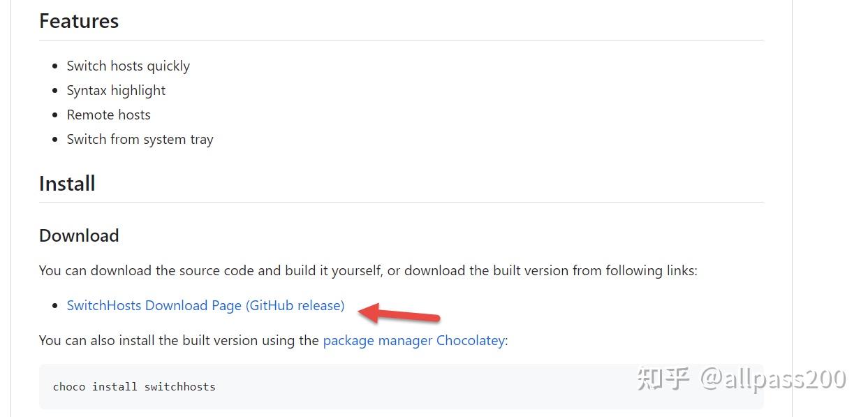Click the divider line under Features heading
868x417 pixels.
402,40
